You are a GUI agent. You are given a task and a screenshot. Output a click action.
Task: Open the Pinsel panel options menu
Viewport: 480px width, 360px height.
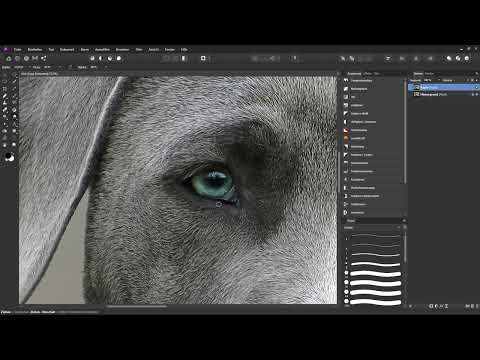point(405,221)
